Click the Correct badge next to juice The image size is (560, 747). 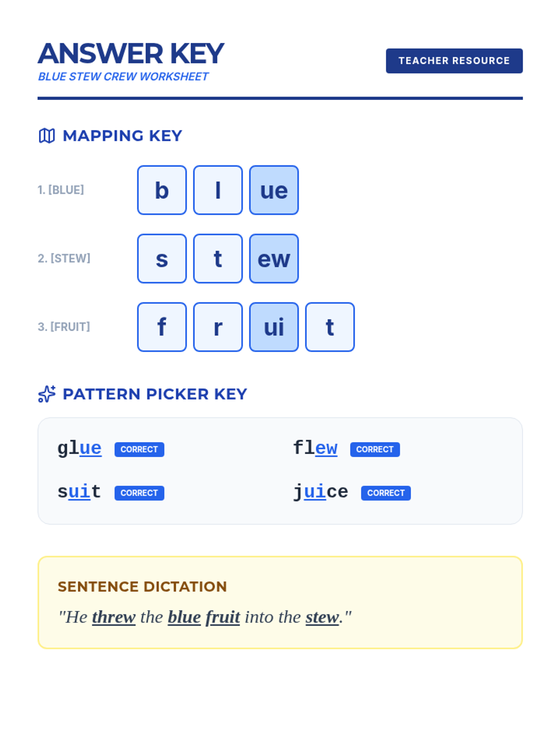[386, 493]
